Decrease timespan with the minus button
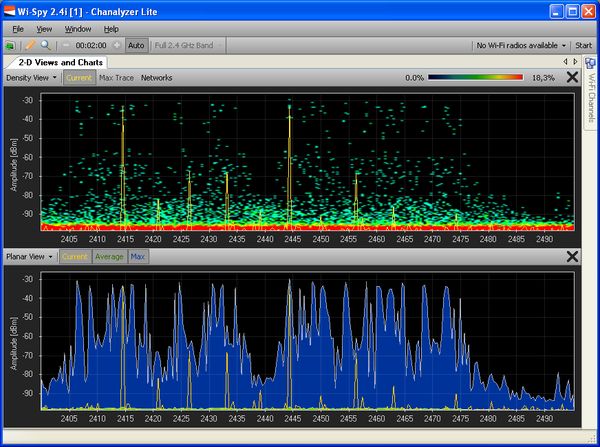This screenshot has width=600, height=447. click(66, 46)
